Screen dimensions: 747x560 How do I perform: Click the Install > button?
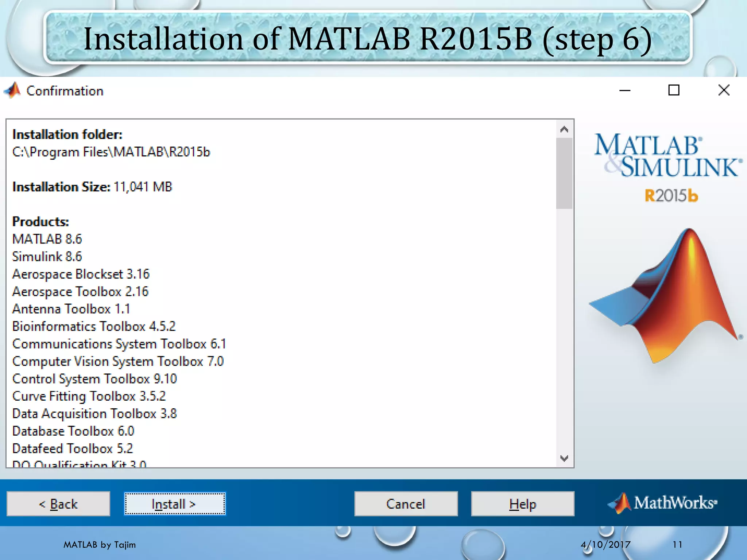[175, 503]
